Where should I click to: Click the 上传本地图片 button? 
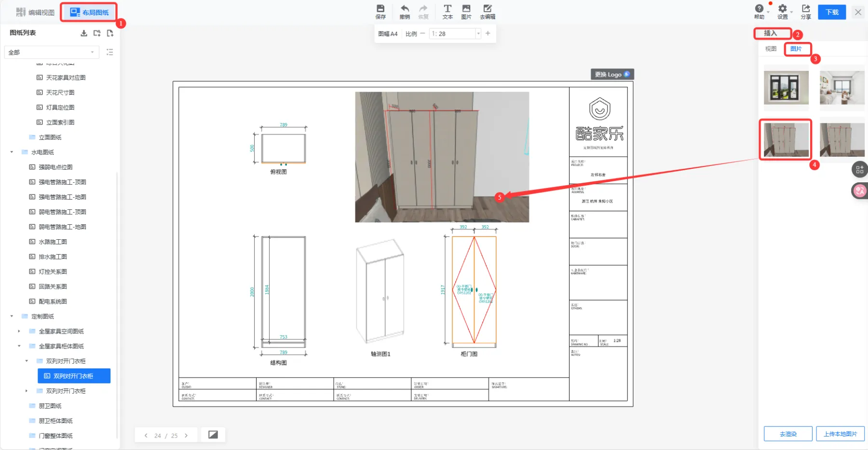pyautogui.click(x=840, y=434)
